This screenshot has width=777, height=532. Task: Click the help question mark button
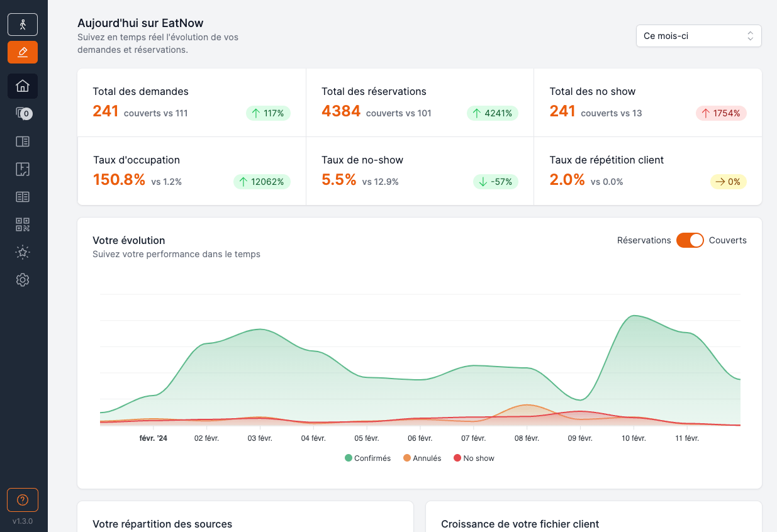[x=23, y=500]
